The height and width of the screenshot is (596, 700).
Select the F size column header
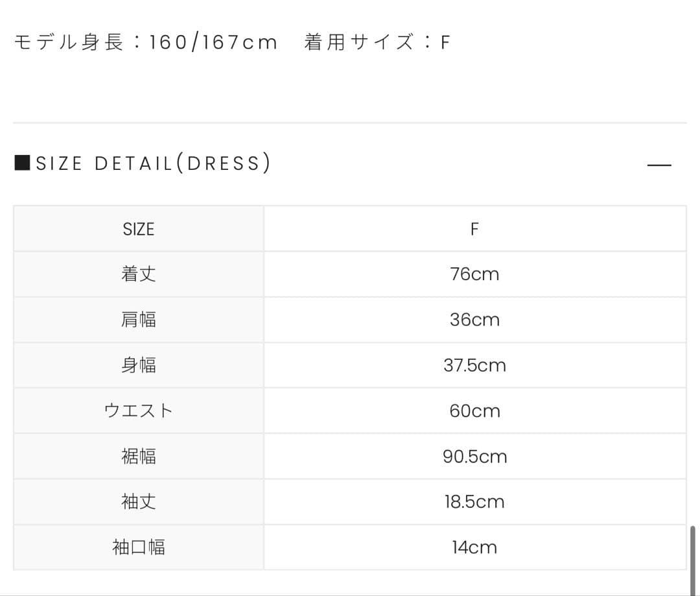pos(474,229)
